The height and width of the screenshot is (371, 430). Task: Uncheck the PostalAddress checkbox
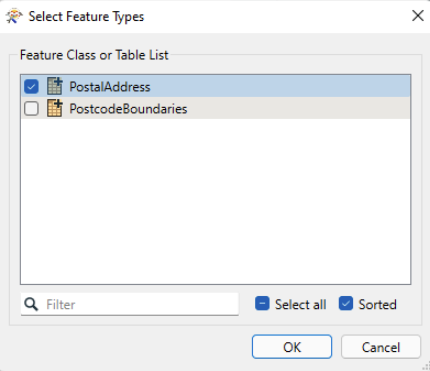[x=31, y=87]
